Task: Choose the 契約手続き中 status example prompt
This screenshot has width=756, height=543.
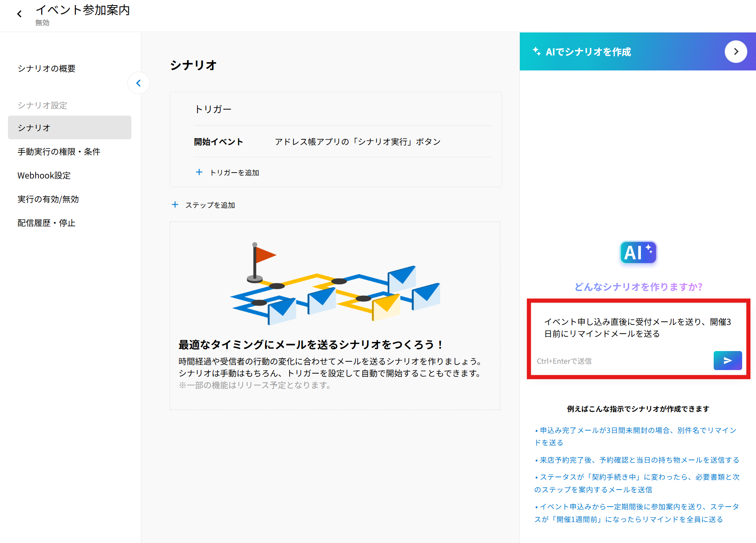Action: coord(637,483)
